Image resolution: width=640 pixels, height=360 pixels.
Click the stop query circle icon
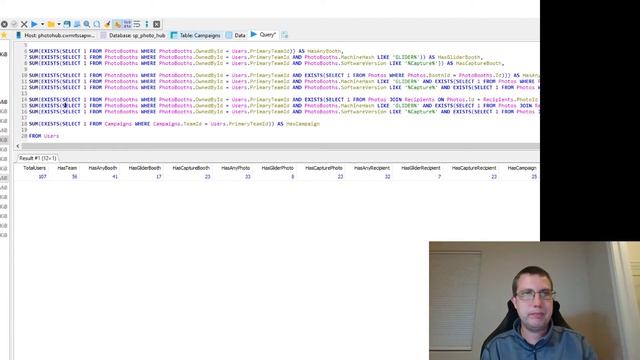point(4,24)
